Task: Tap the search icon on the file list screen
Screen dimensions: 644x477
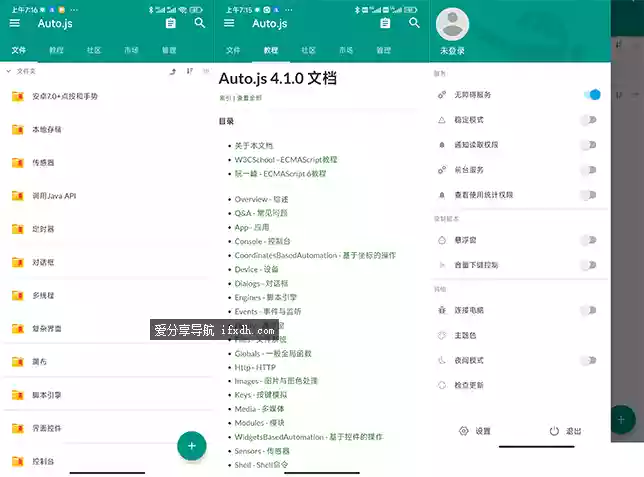Action: pos(200,23)
